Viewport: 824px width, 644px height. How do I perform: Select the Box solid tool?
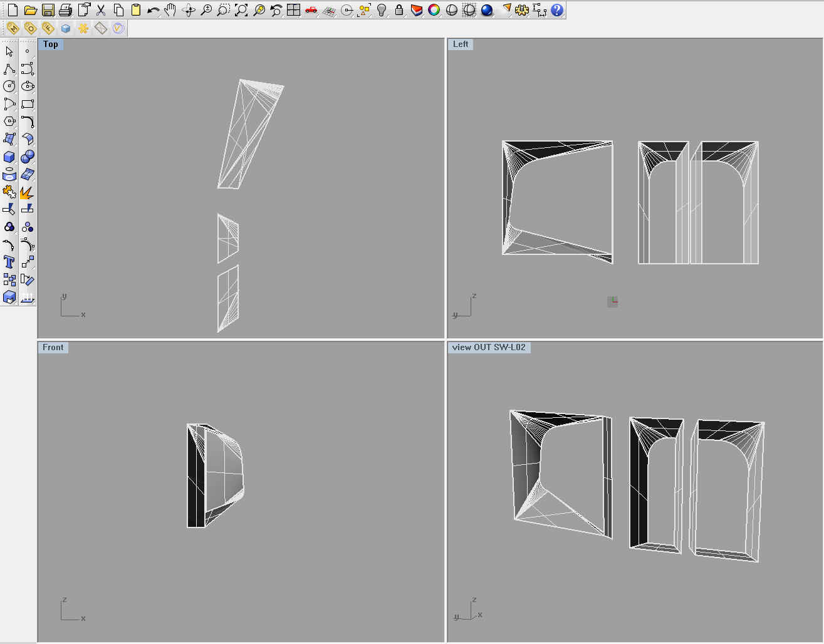[x=9, y=157]
